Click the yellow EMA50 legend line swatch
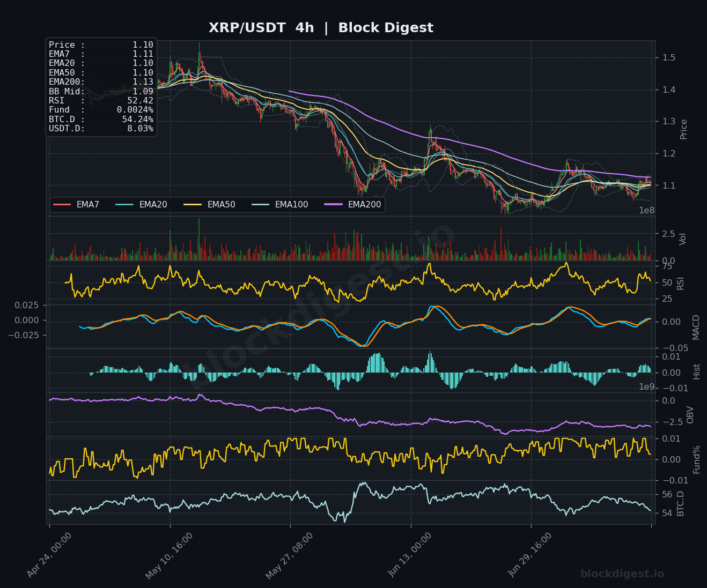The image size is (707, 588). (193, 205)
